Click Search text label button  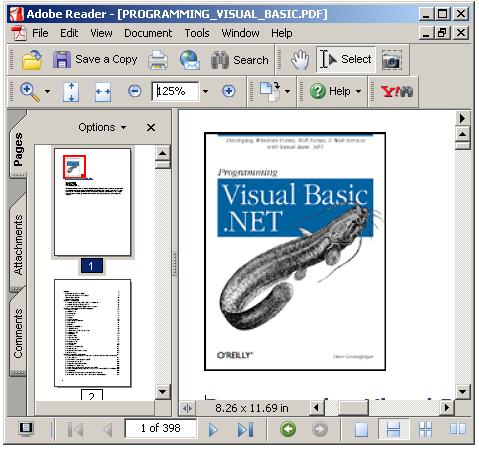251,60
